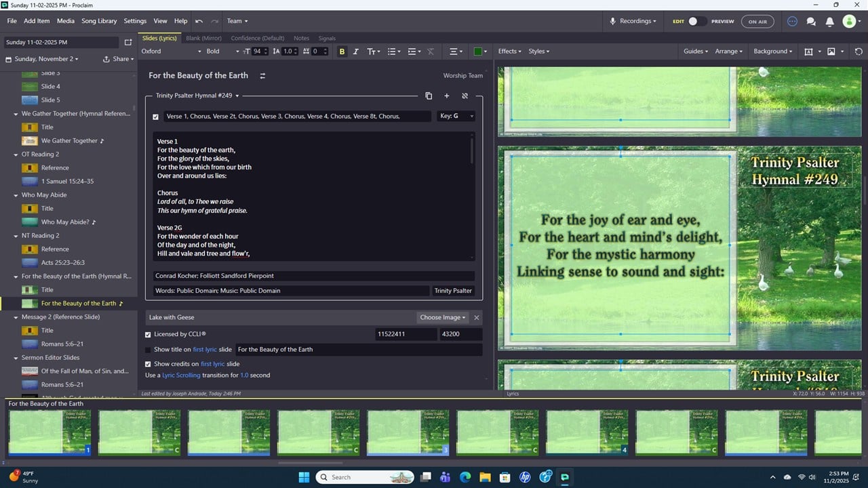
Task: Open the bullet list options
Action: 393,52
